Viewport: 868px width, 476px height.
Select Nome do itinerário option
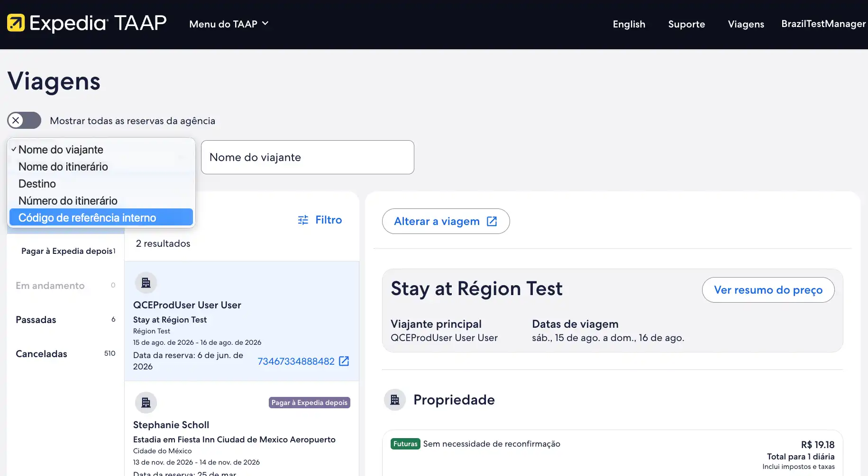tap(101, 167)
